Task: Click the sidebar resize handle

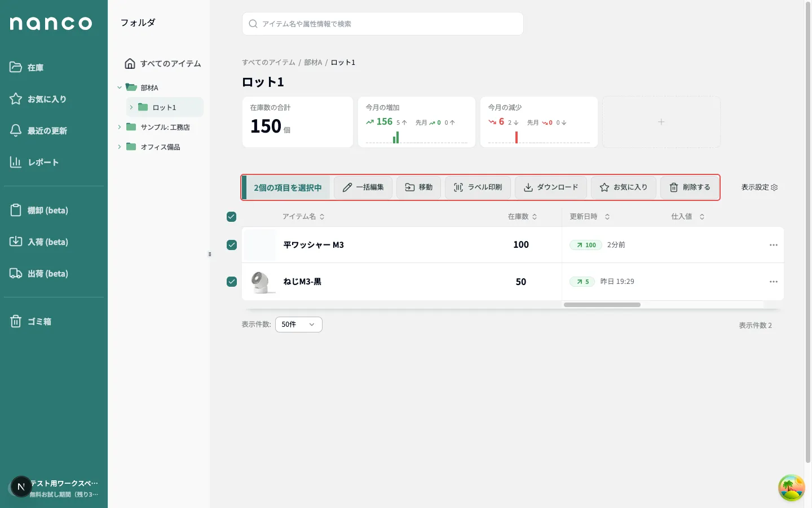Action: (x=210, y=255)
